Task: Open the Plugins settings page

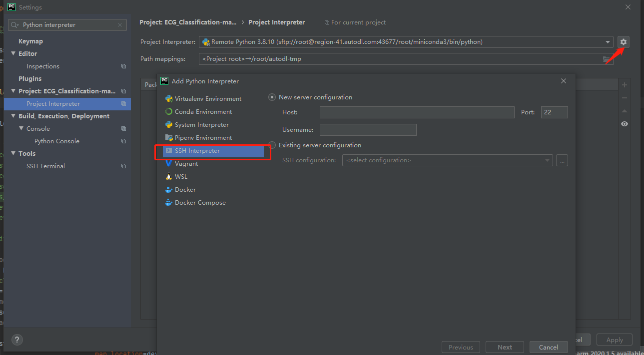Action: (x=30, y=79)
